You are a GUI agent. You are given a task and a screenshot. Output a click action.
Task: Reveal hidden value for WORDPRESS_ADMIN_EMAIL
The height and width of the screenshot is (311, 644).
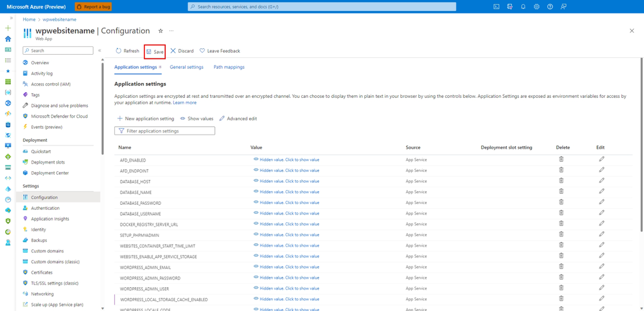tap(286, 267)
